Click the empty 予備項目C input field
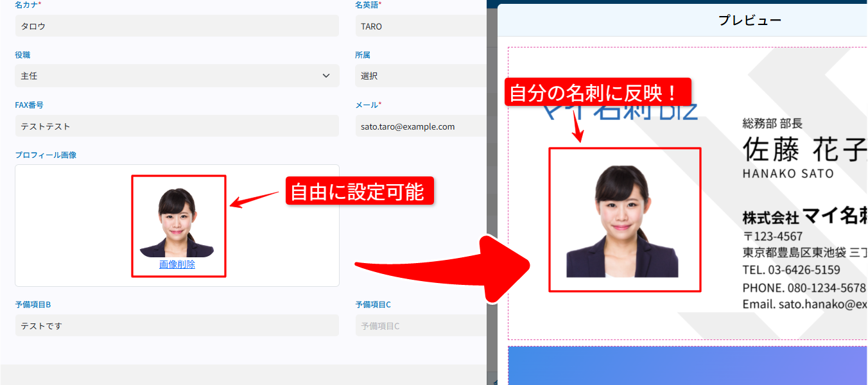Image resolution: width=868 pixels, height=385 pixels. (421, 325)
